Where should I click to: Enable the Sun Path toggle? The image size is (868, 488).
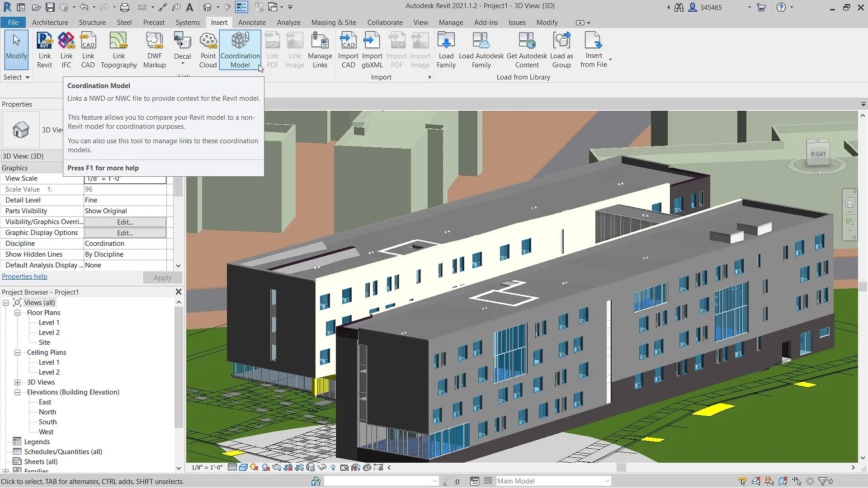[255, 467]
